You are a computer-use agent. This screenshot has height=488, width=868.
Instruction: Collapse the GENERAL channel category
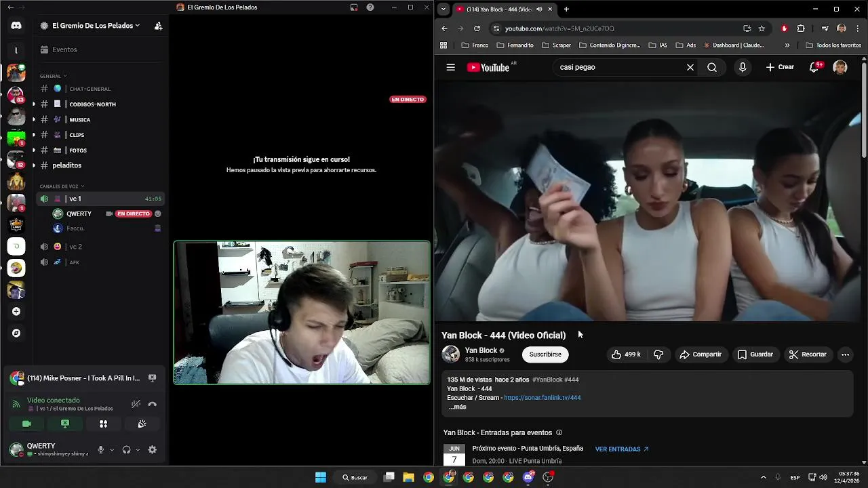[x=53, y=76]
